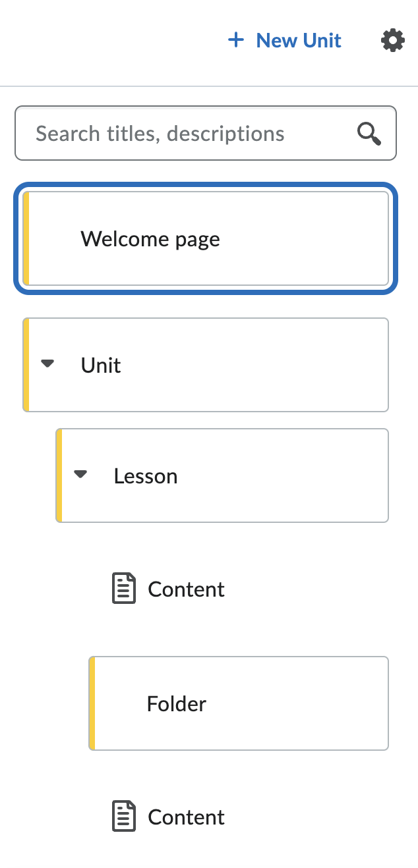This screenshot has width=418, height=868.
Task: Collapse the Unit using its arrow
Action: coord(47,364)
